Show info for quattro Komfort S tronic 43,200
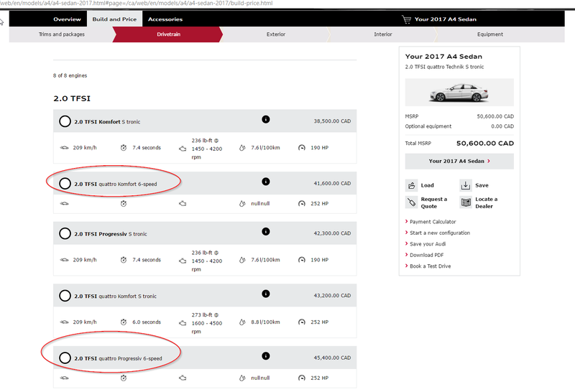Image resolution: width=575 pixels, height=392 pixels. 266,294
